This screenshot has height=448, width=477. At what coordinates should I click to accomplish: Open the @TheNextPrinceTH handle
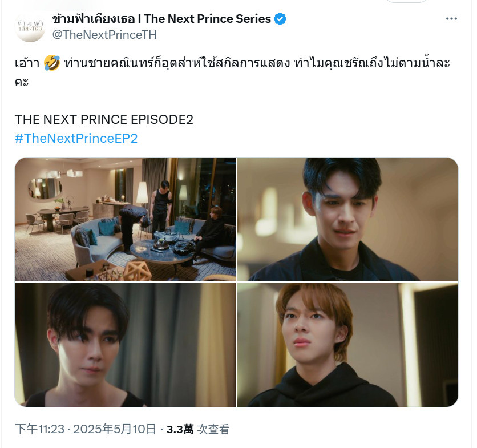(104, 35)
